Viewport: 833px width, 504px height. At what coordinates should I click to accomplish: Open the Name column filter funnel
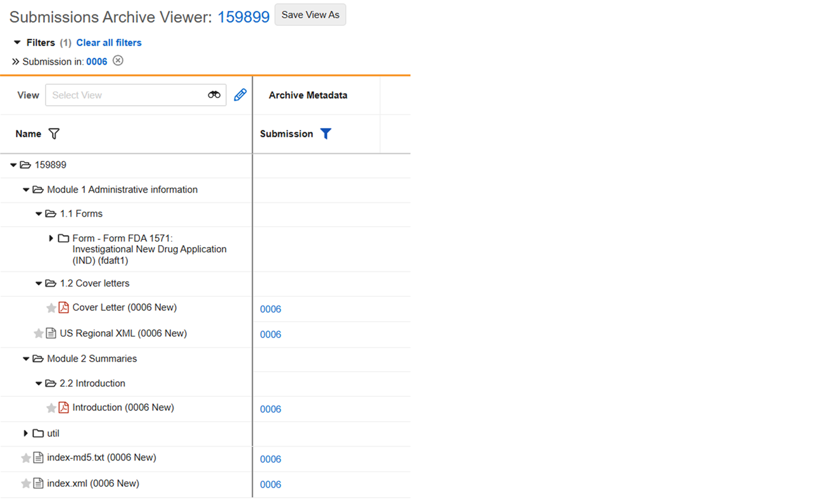pos(54,134)
